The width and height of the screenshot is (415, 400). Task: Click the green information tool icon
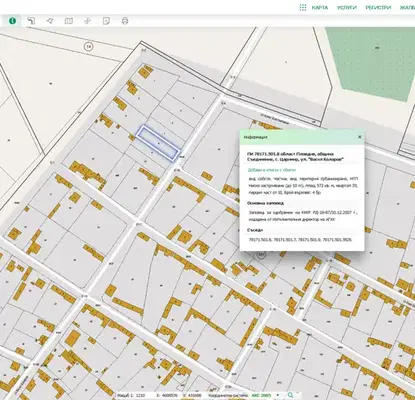coord(13,21)
